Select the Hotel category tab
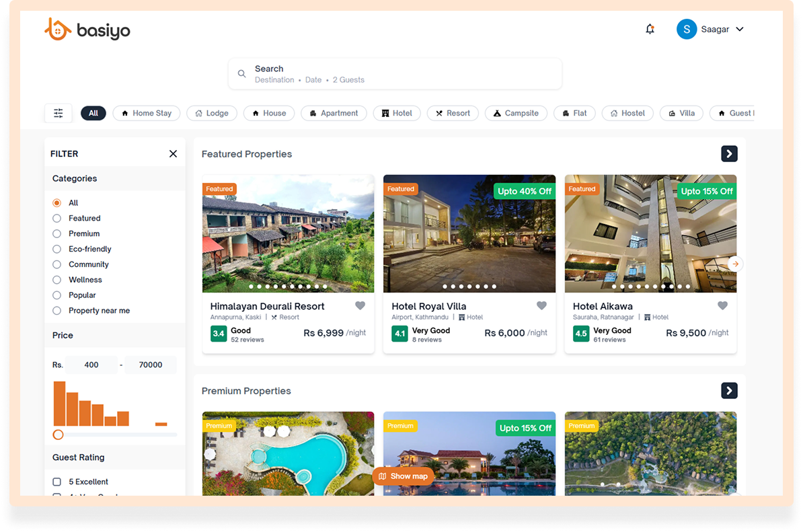The image size is (803, 532). point(397,113)
